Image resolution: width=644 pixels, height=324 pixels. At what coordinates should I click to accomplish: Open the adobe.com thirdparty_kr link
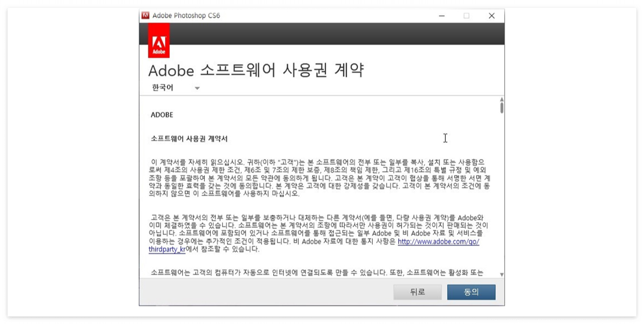click(x=438, y=241)
